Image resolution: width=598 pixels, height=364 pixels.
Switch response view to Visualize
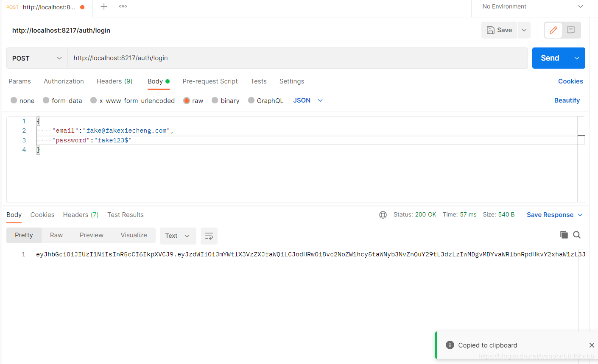click(134, 235)
